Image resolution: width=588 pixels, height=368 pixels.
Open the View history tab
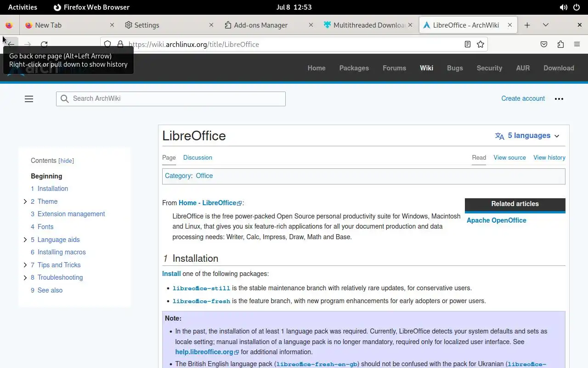[549, 157]
